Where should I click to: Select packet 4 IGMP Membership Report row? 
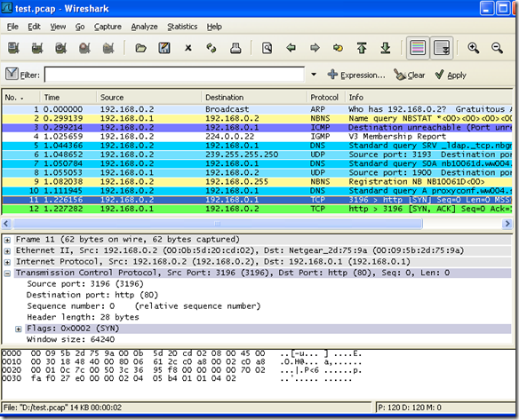click(x=257, y=137)
